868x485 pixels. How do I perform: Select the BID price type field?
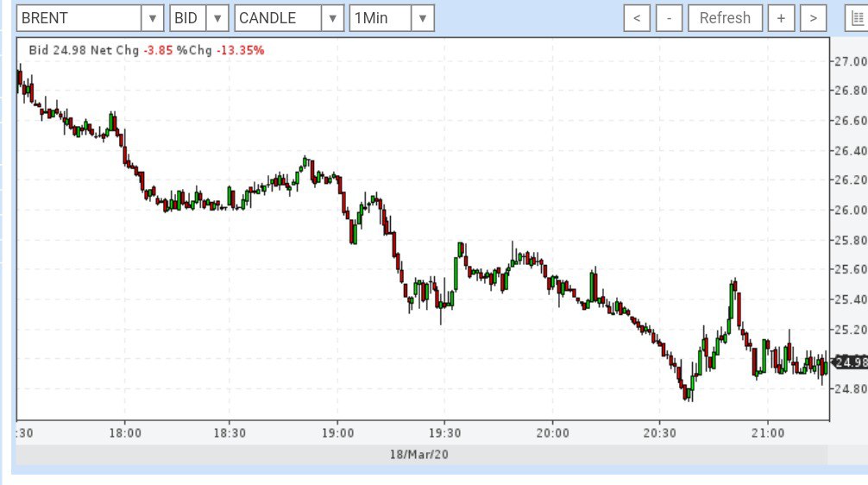pos(188,18)
